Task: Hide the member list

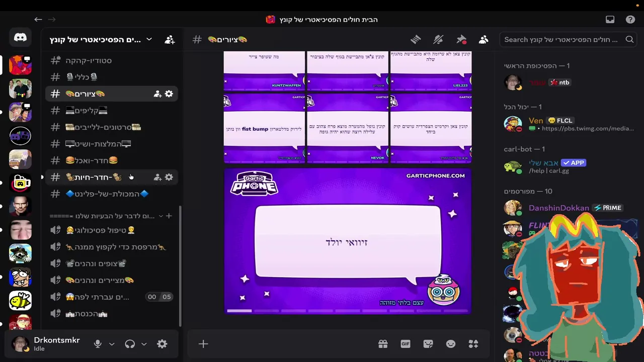Action: tap(484, 39)
